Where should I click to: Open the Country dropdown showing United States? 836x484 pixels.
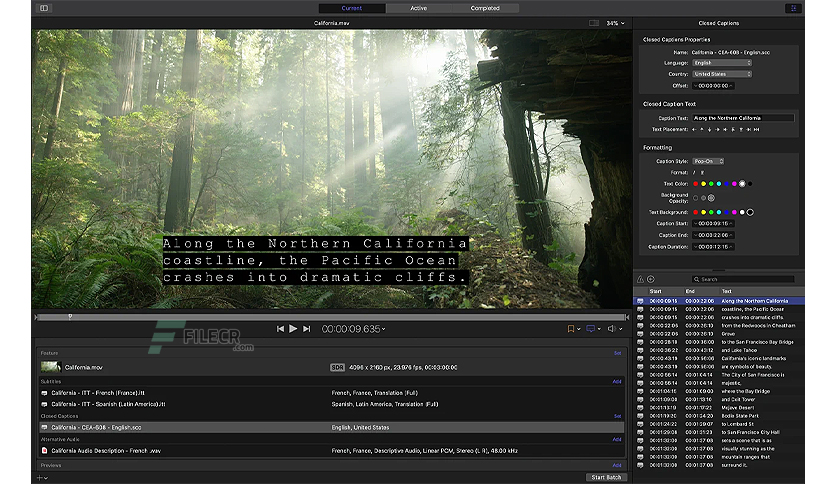pos(722,74)
